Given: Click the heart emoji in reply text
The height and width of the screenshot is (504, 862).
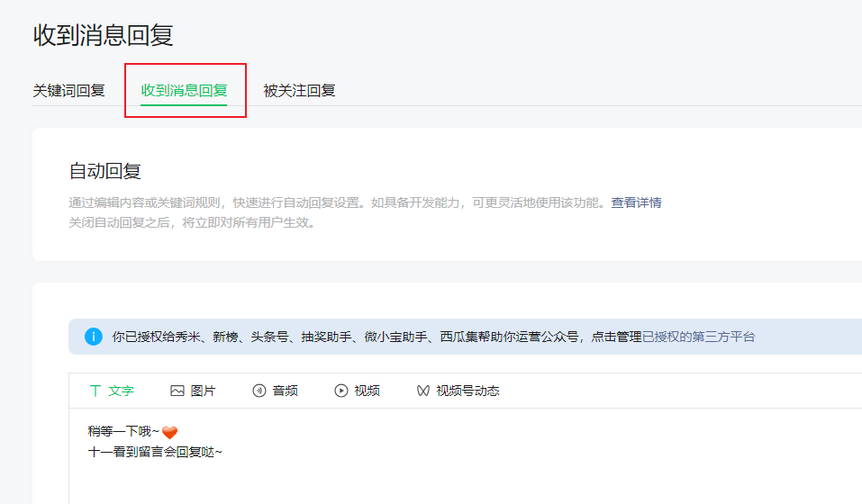Looking at the screenshot, I should [170, 432].
